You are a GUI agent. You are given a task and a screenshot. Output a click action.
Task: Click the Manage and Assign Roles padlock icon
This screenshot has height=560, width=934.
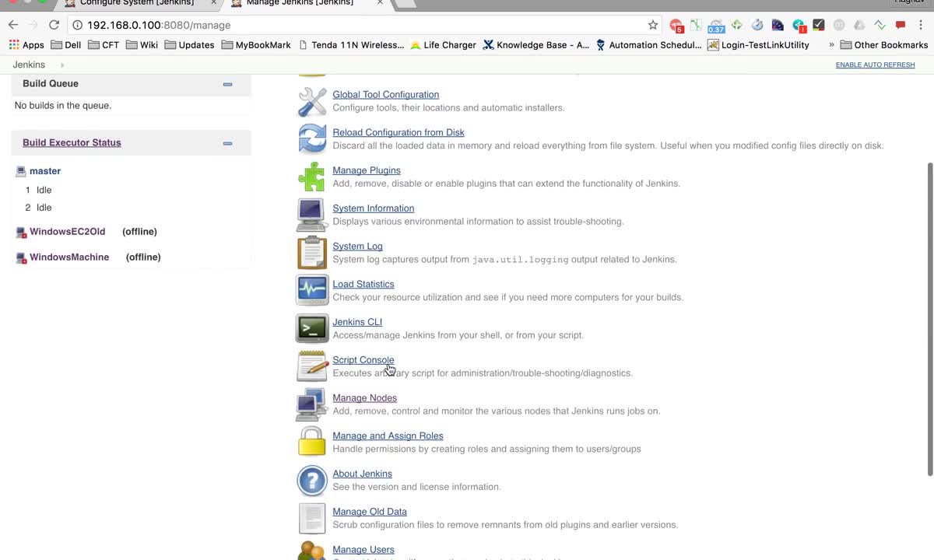tap(312, 443)
